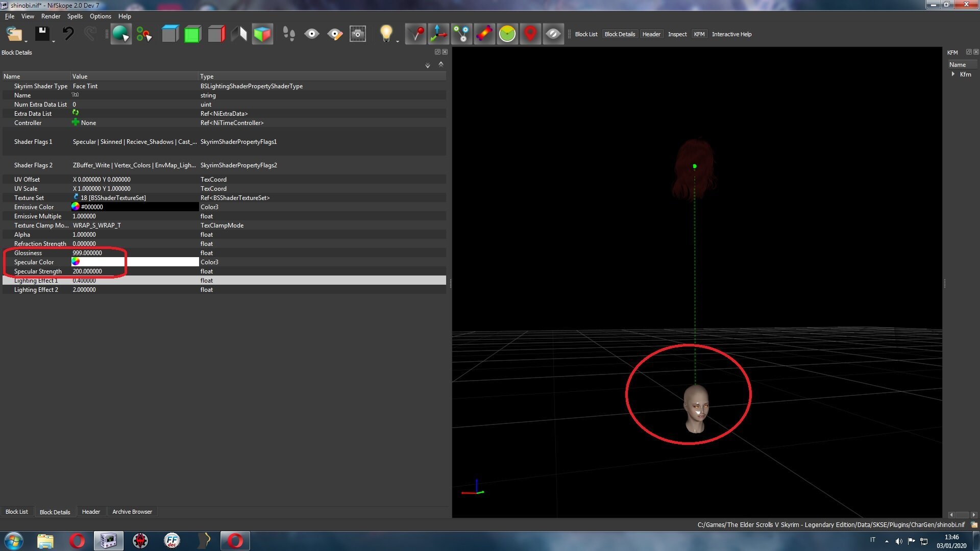The height and width of the screenshot is (551, 980).
Task: Click the Controller green plus icon
Action: point(76,122)
